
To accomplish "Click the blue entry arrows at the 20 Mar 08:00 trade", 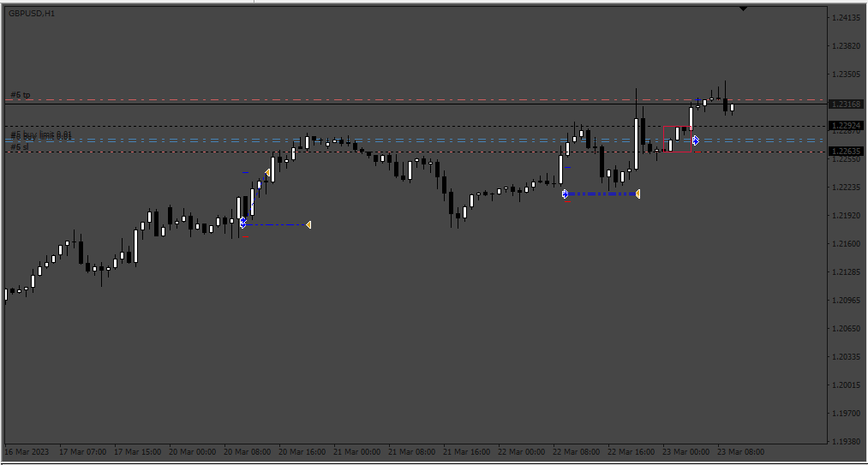I will click(243, 223).
